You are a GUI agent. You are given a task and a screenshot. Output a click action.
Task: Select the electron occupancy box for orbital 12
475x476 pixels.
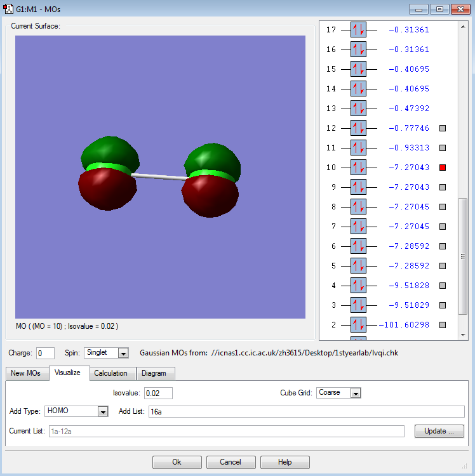point(358,128)
